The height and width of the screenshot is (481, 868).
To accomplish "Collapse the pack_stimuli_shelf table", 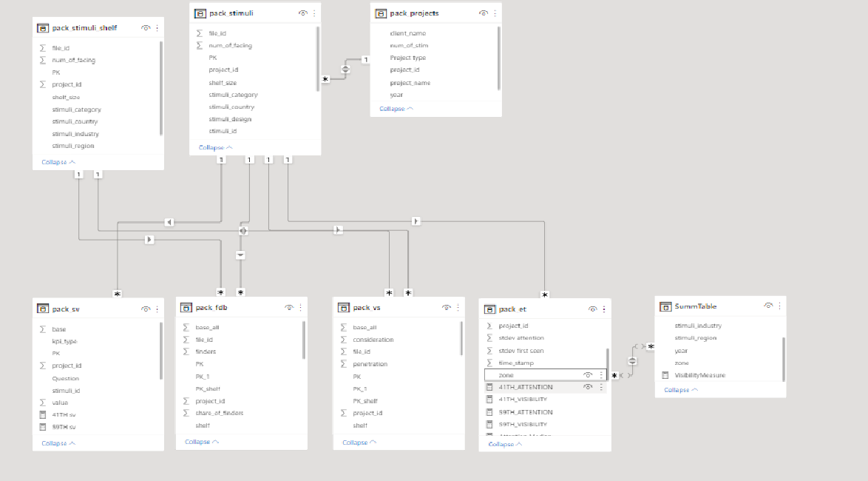I will pyautogui.click(x=58, y=162).
